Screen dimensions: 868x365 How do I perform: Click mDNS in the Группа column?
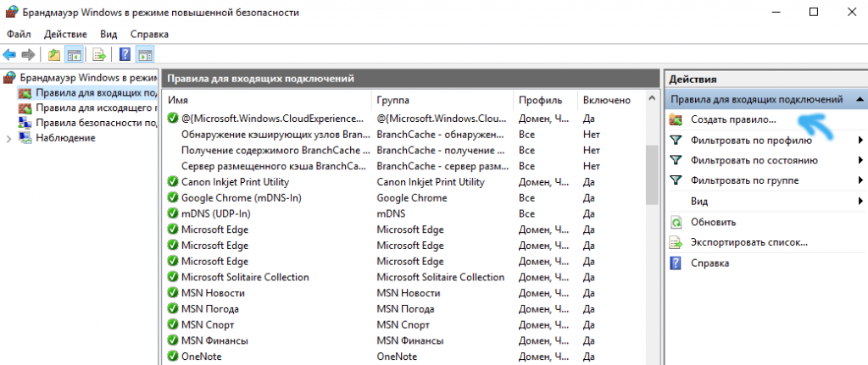tap(391, 213)
